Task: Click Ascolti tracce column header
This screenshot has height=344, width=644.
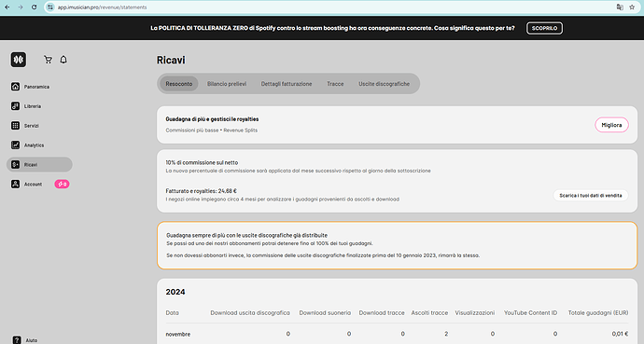Action: [429, 312]
